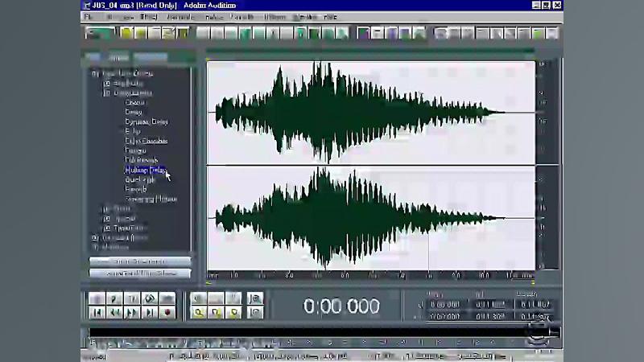Click the upper vertical zoom icon

coord(254,298)
